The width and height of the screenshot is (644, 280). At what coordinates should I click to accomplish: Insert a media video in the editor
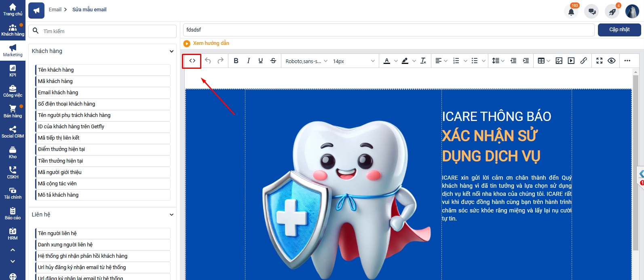point(571,61)
